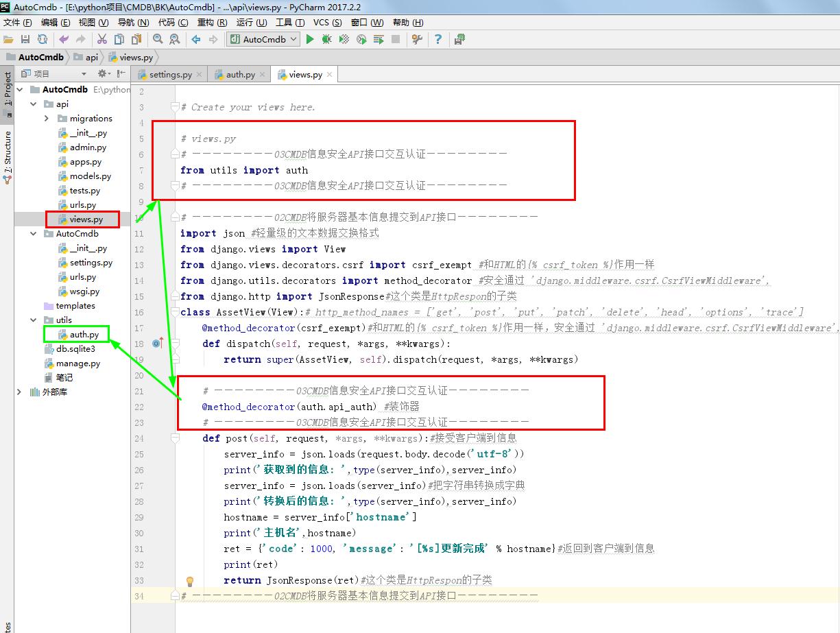
Task: Click views.py in the breadcrumb bar
Action: (x=130, y=58)
